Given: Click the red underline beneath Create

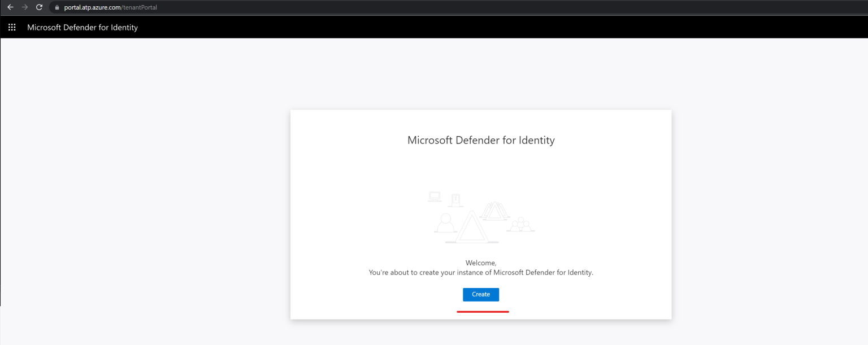Looking at the screenshot, I should (483, 310).
